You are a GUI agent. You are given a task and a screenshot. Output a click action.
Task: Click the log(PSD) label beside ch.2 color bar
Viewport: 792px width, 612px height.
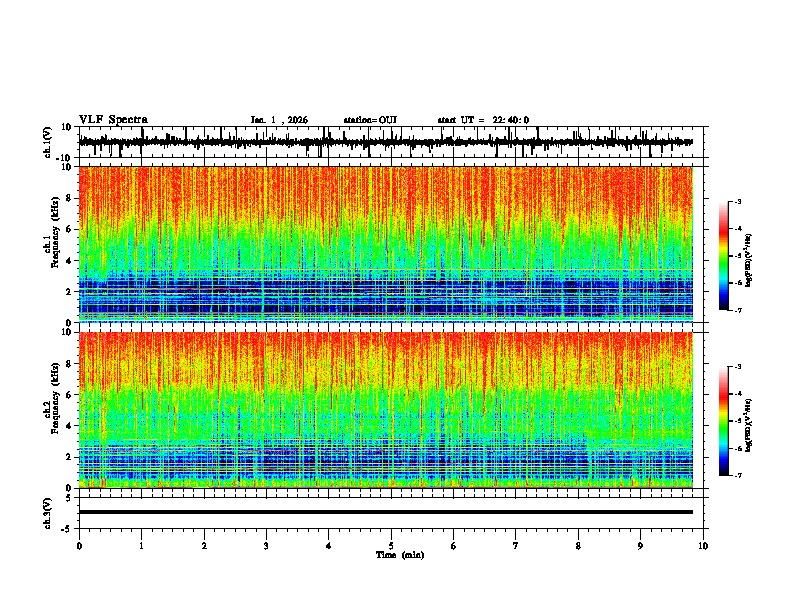[749, 425]
